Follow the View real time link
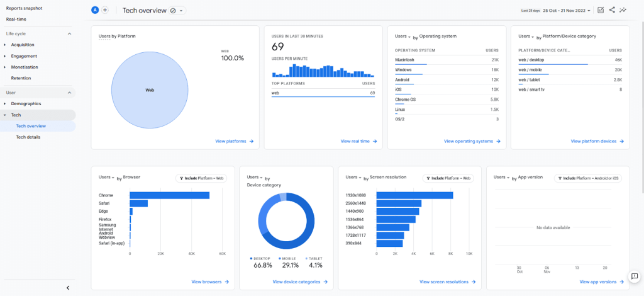Image resolution: width=644 pixels, height=296 pixels. coord(358,141)
